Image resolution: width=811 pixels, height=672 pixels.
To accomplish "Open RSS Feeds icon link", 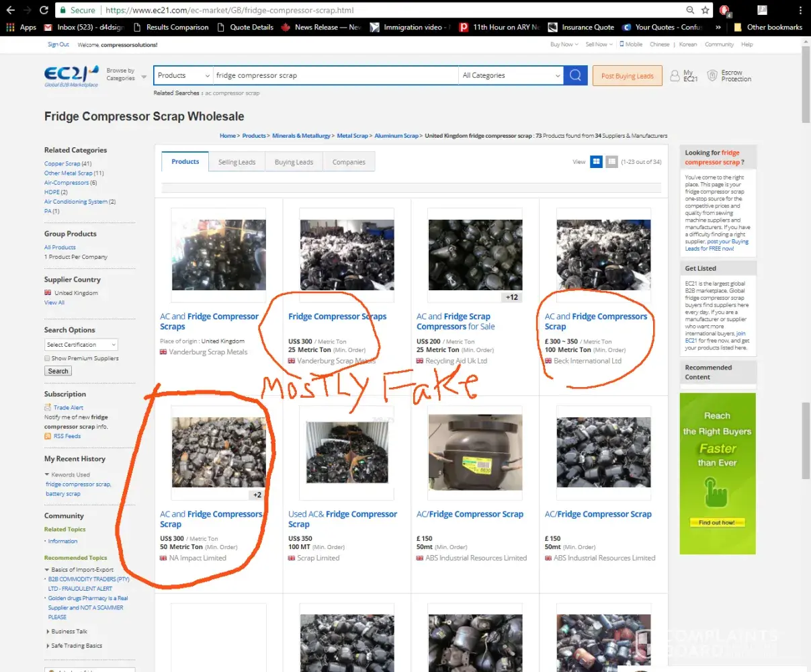I will pos(48,436).
